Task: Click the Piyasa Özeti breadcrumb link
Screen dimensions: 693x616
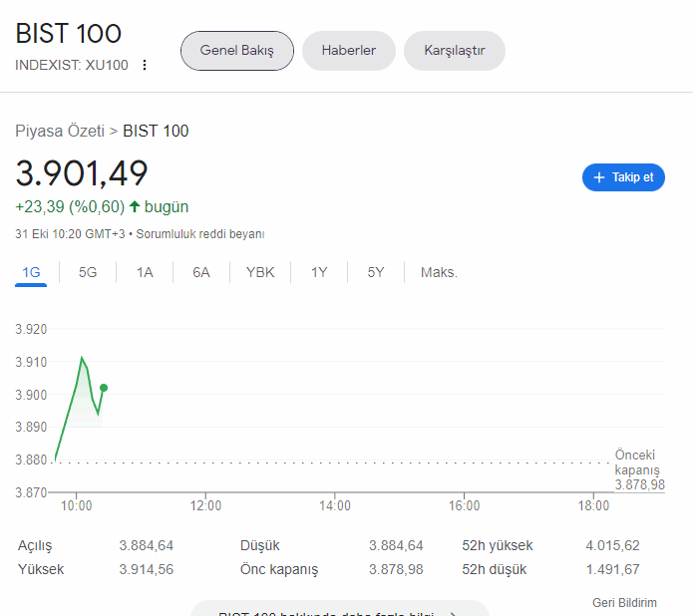Action: click(60, 131)
